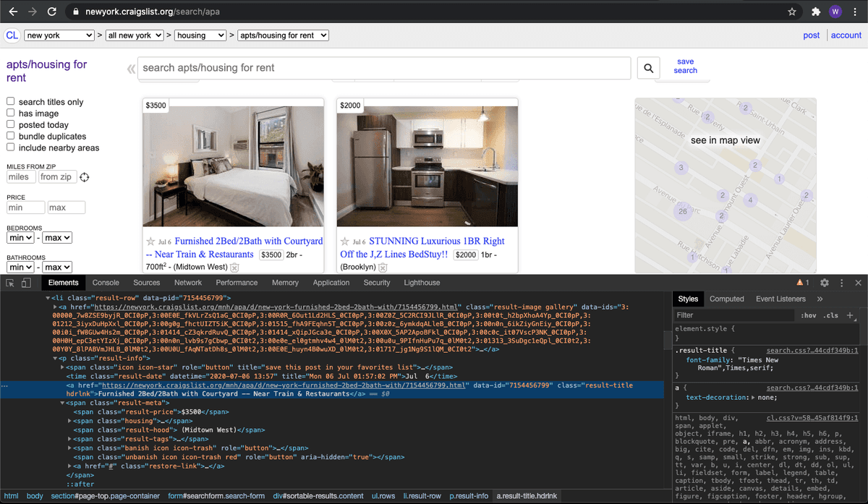Use current location crosshair icon
This screenshot has width=868, height=504.
85,177
